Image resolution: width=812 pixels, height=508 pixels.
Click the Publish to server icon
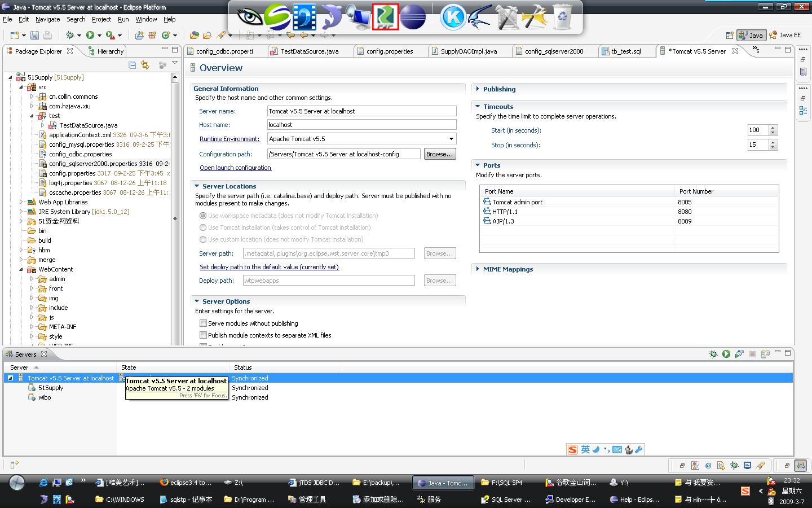pos(765,354)
